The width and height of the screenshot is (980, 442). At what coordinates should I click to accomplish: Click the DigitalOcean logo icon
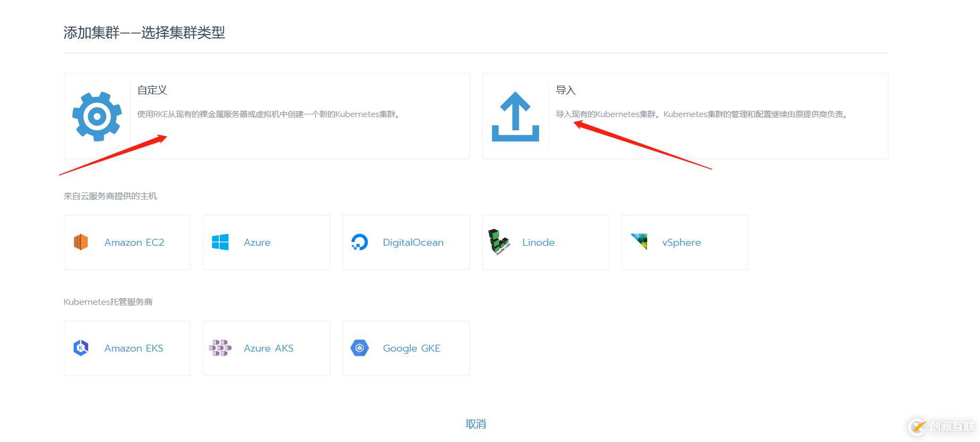360,242
